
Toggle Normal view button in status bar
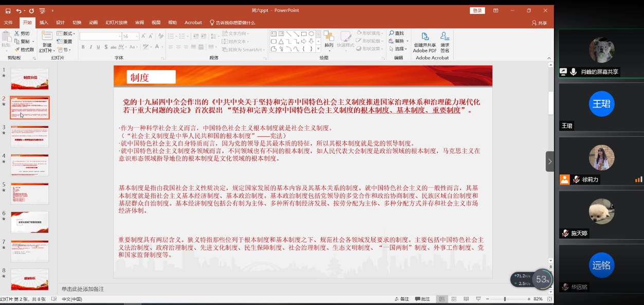(441, 299)
